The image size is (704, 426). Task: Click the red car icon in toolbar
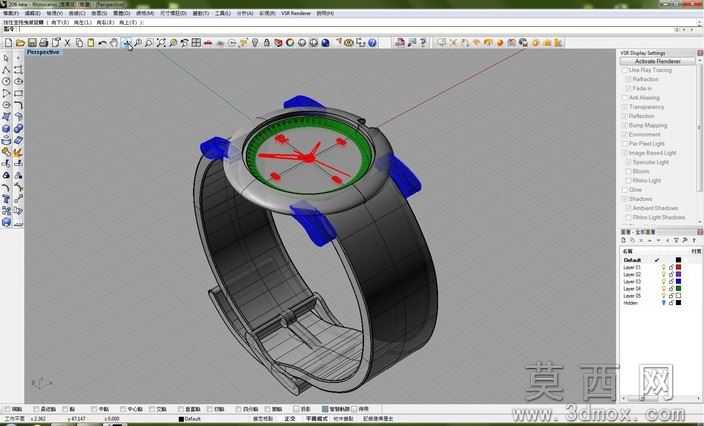[208, 43]
